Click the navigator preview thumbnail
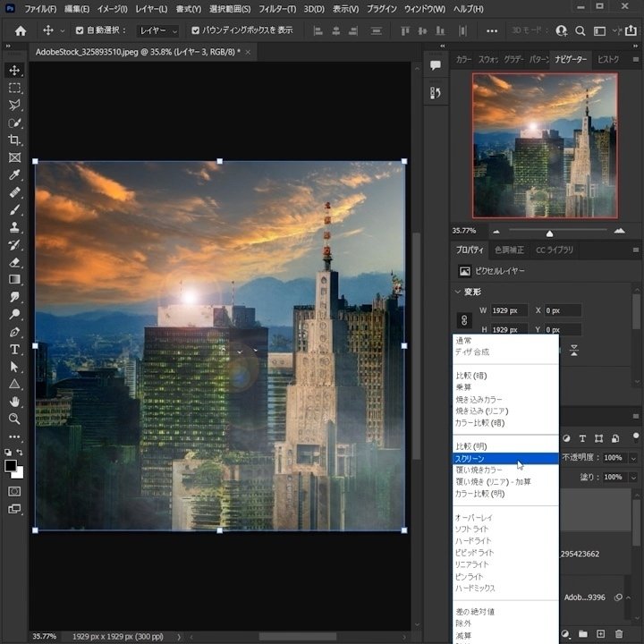 pos(545,146)
